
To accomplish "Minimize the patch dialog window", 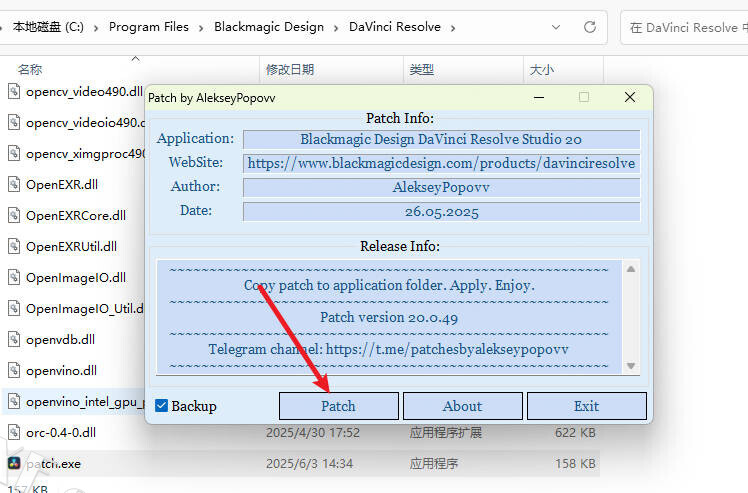I will coord(539,97).
